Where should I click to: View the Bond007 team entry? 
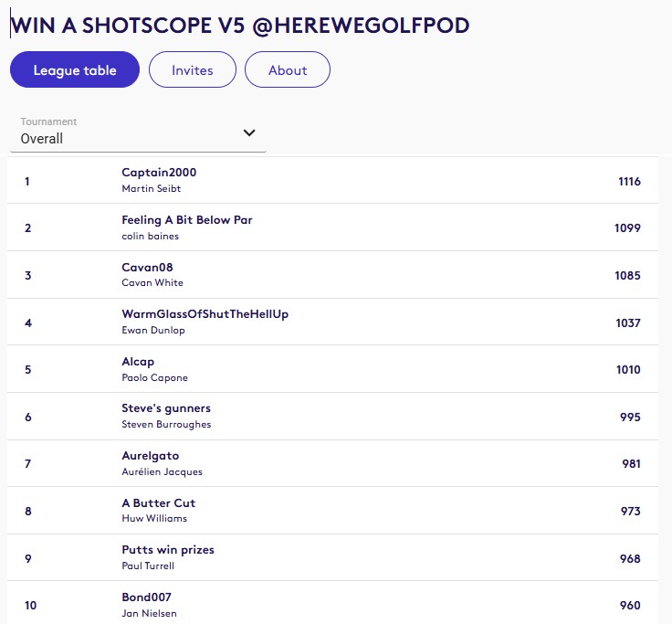coord(148,598)
